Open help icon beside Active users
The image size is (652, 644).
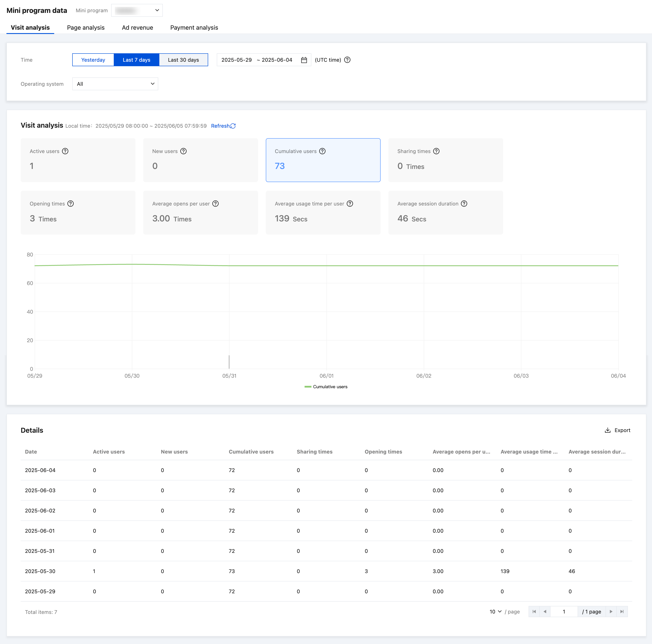[65, 151]
